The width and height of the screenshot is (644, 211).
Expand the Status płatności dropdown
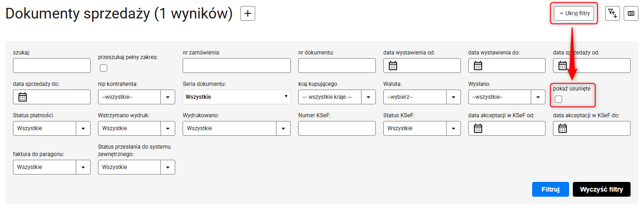(x=83, y=128)
